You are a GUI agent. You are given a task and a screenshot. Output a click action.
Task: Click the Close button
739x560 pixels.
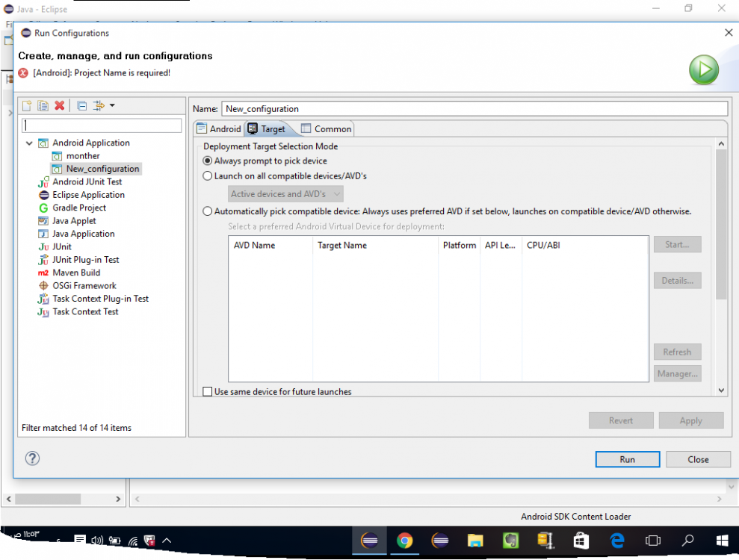pos(697,459)
